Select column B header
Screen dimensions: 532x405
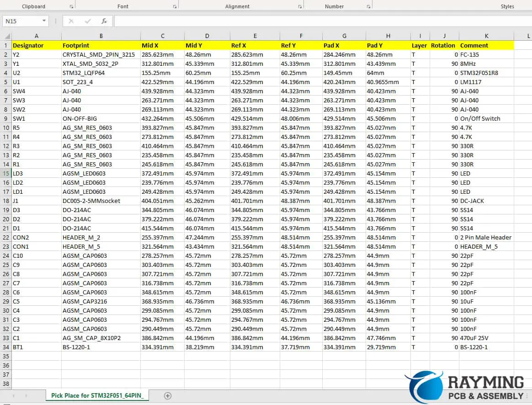pos(101,36)
